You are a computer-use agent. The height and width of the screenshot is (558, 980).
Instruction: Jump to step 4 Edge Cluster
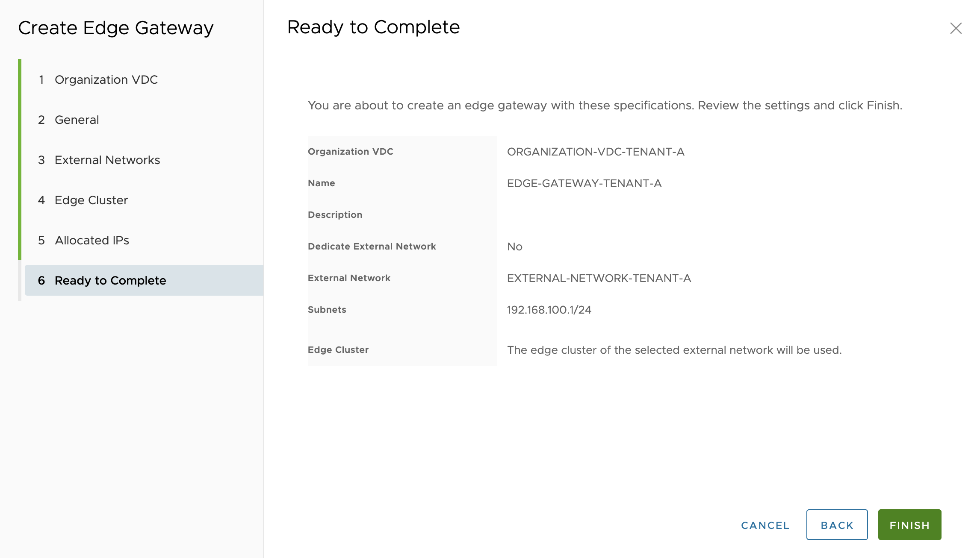point(91,200)
